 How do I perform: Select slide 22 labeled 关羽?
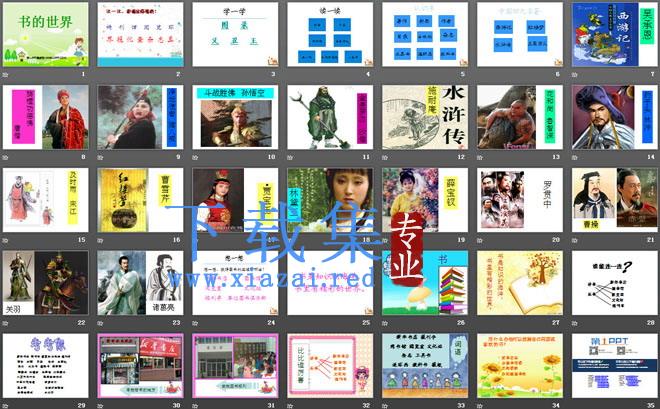(45, 283)
